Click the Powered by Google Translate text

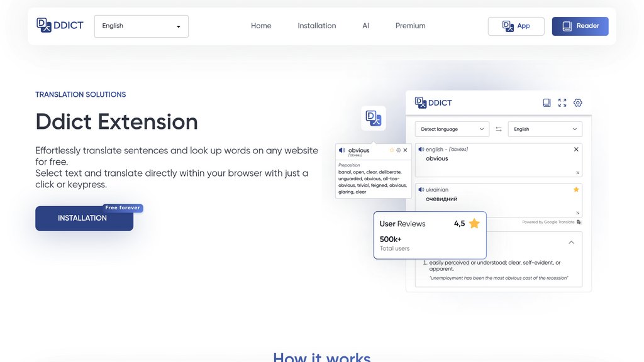[548, 222]
